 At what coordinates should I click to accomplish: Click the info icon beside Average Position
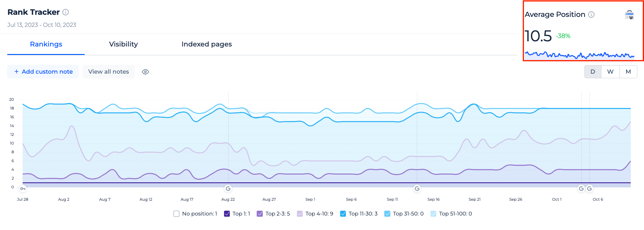coord(591,14)
